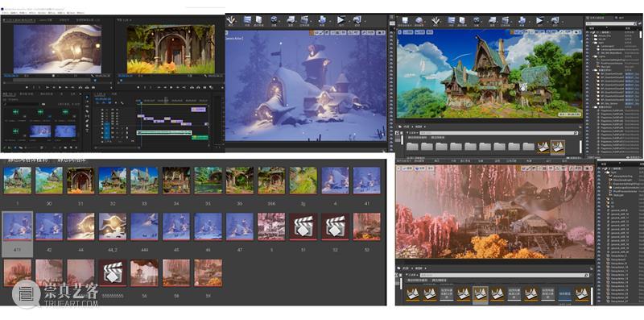Click Play in sunny-cottage Unreal toolbar

pos(539,21)
